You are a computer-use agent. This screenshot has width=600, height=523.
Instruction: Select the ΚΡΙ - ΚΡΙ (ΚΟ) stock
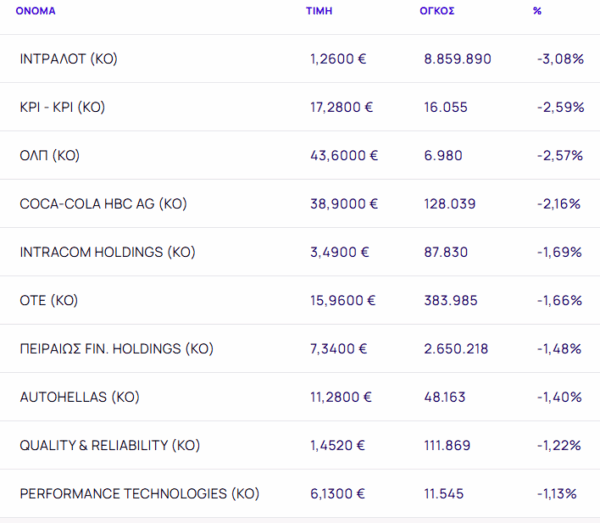click(x=62, y=107)
